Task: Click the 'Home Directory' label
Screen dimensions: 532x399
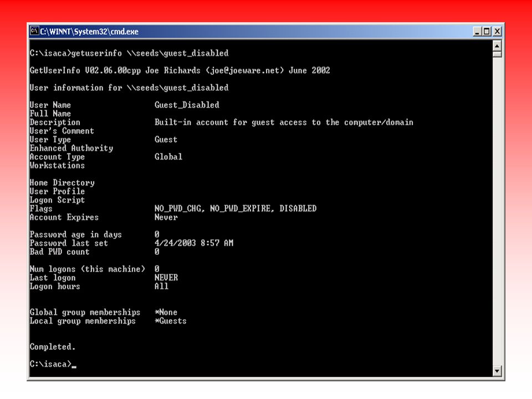Action: (x=62, y=183)
